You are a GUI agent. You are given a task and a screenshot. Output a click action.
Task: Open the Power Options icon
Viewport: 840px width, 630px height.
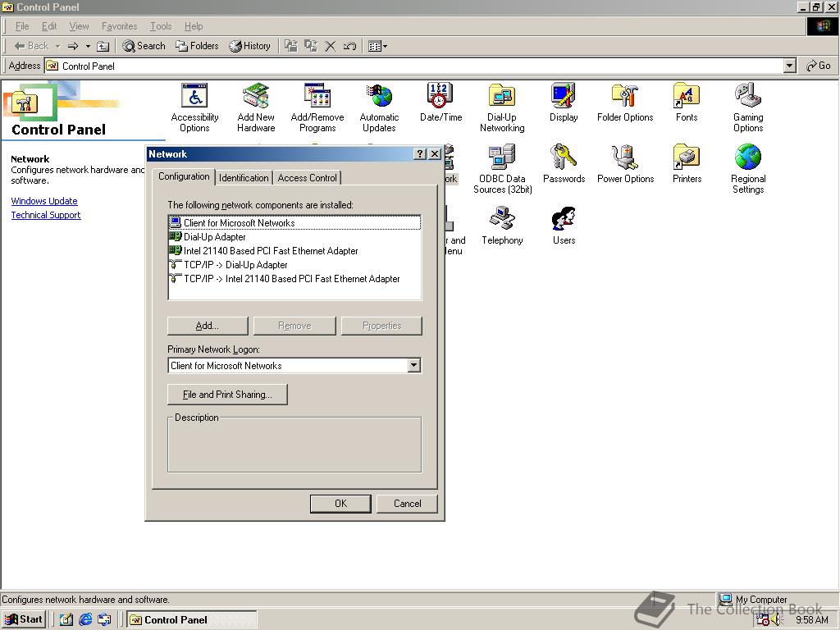pyautogui.click(x=625, y=164)
